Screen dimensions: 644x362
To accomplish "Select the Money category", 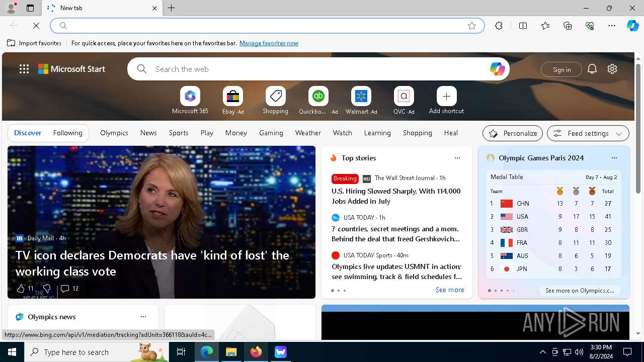I will point(236,133).
